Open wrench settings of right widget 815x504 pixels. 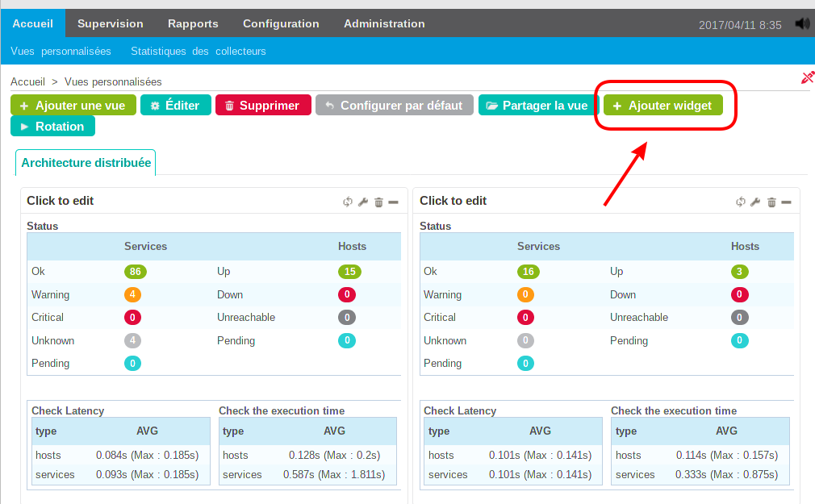click(756, 202)
